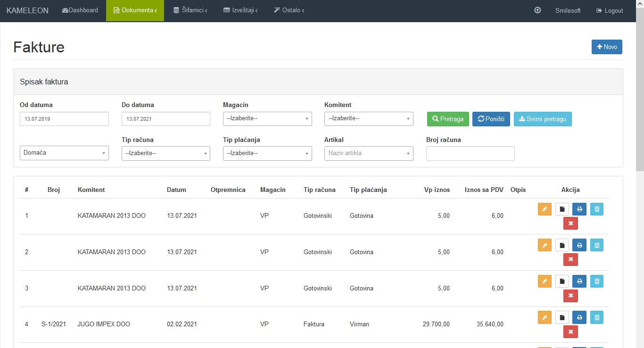The width and height of the screenshot is (644, 348).
Task: Expand the Magacin dropdown filter
Action: (267, 119)
